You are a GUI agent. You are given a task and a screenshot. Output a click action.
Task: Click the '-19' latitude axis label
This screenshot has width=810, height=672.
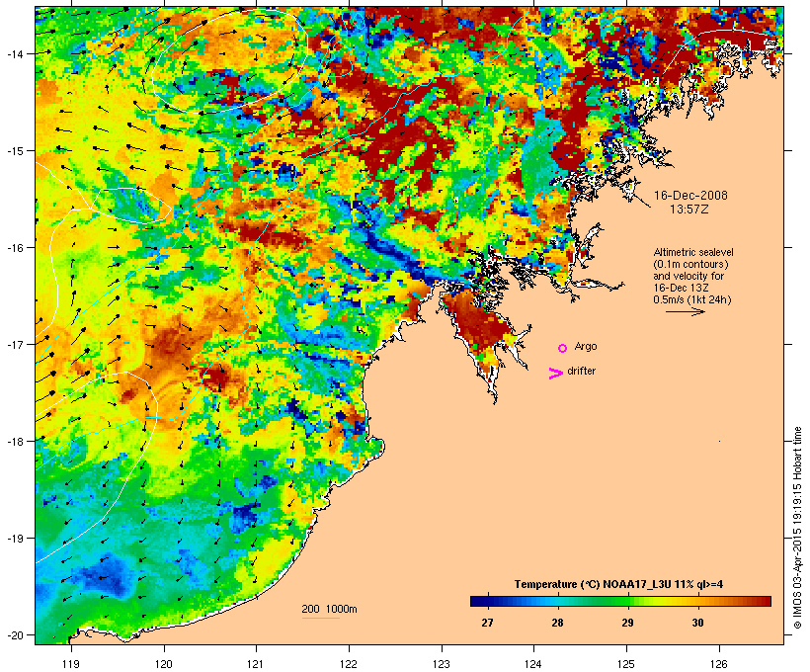14,539
